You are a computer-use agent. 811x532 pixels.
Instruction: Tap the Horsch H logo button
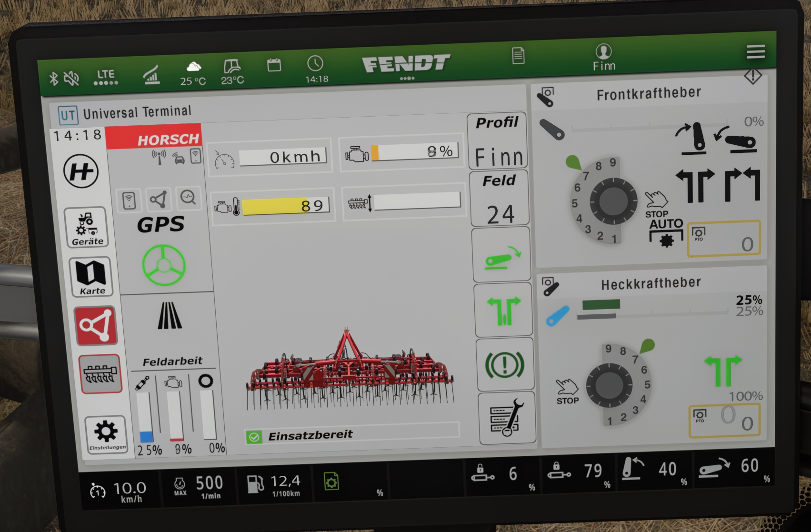click(x=81, y=171)
